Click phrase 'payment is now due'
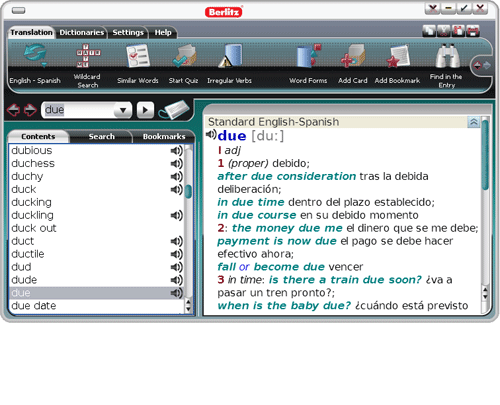Screen dimensions: 500x405 (277, 241)
